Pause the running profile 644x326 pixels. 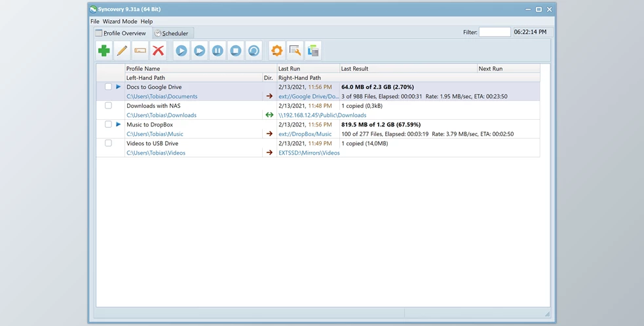click(218, 50)
